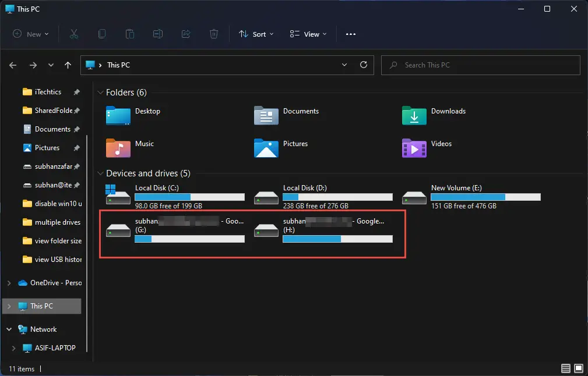Open pinned Pictures in sidebar

pos(47,148)
